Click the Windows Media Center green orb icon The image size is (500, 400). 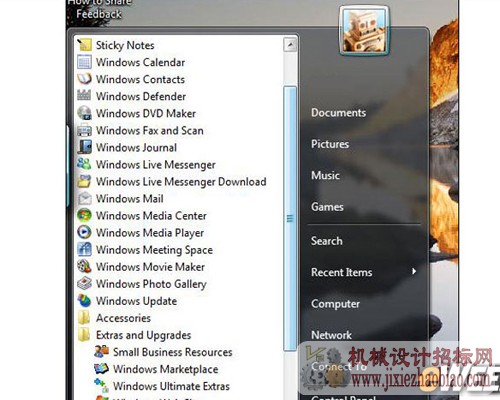[84, 215]
